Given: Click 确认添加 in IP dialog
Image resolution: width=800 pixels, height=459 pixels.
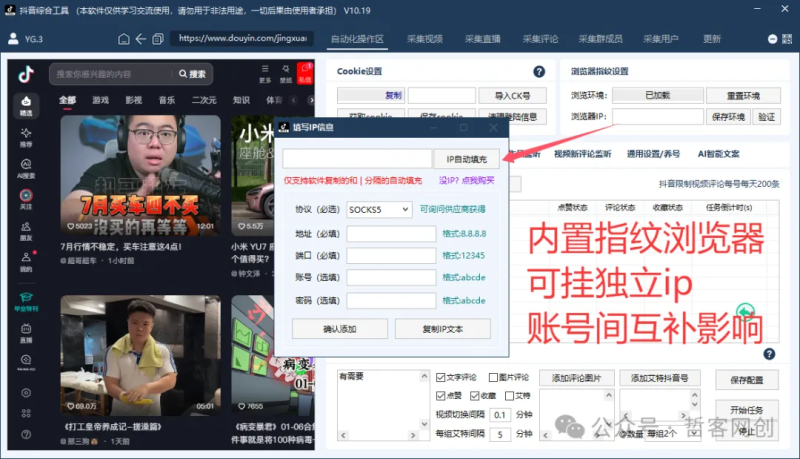Looking at the screenshot, I should click(340, 329).
